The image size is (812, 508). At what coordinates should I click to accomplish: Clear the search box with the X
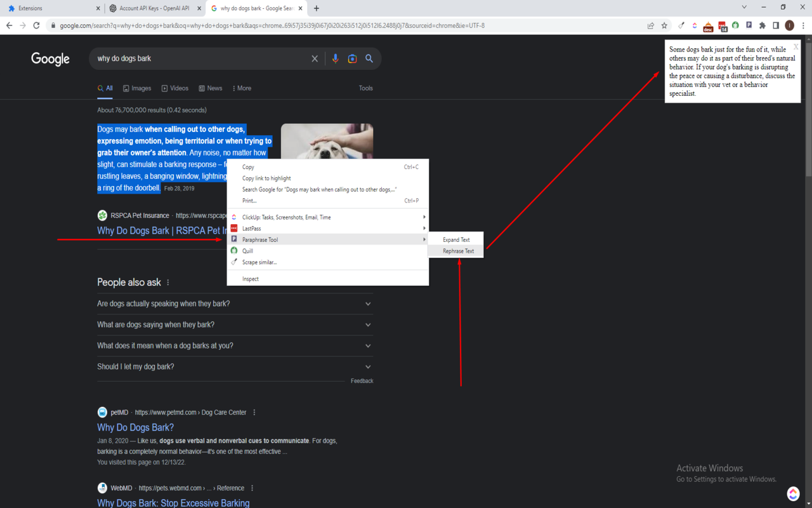point(315,58)
